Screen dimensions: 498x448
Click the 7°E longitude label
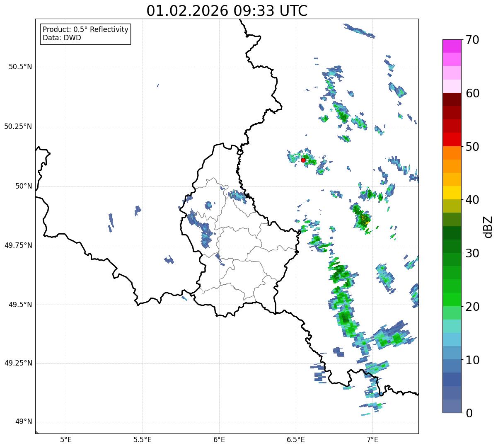(372, 439)
